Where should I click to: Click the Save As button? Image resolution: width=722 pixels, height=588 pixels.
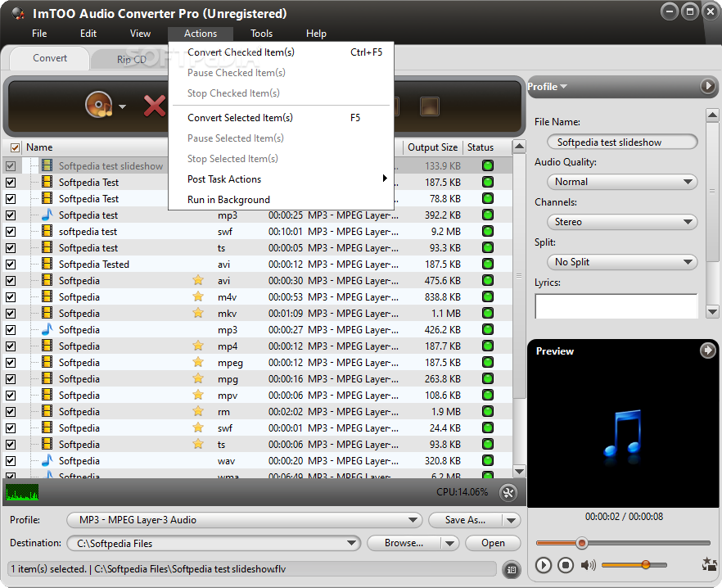pyautogui.click(x=465, y=520)
